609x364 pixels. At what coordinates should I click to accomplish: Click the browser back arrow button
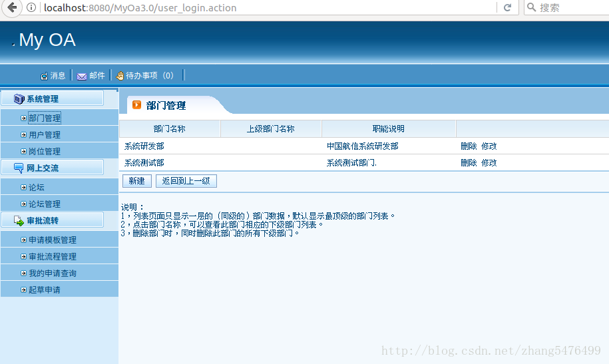coord(12,7)
